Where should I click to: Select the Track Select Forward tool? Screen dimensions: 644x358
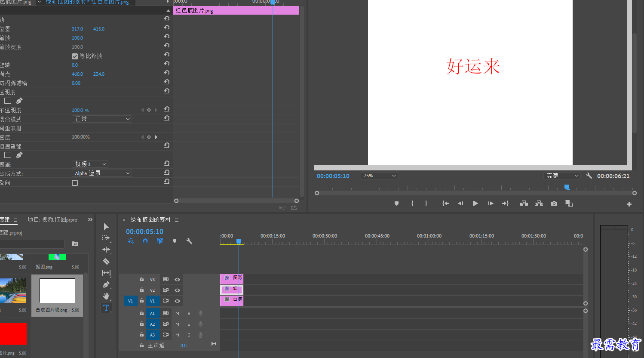(106, 238)
